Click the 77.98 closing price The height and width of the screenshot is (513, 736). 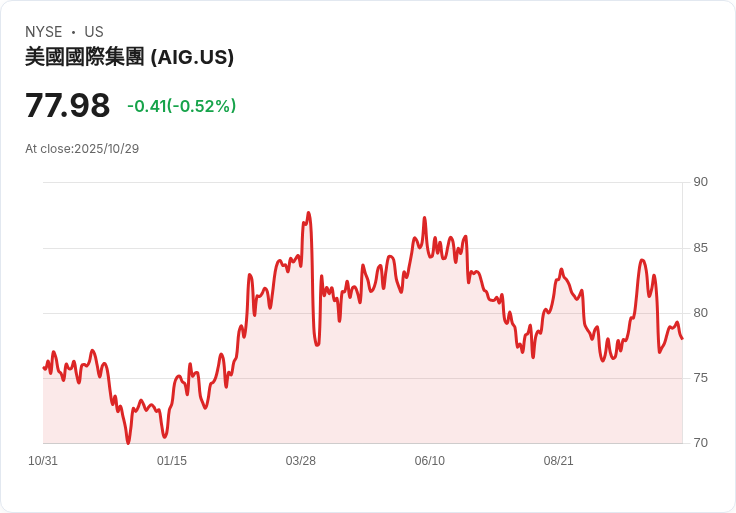coord(67,106)
